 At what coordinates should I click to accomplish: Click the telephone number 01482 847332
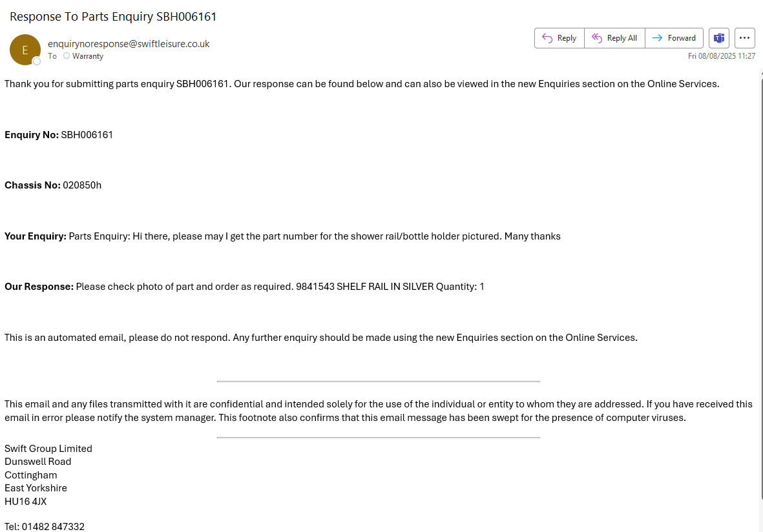pos(53,527)
